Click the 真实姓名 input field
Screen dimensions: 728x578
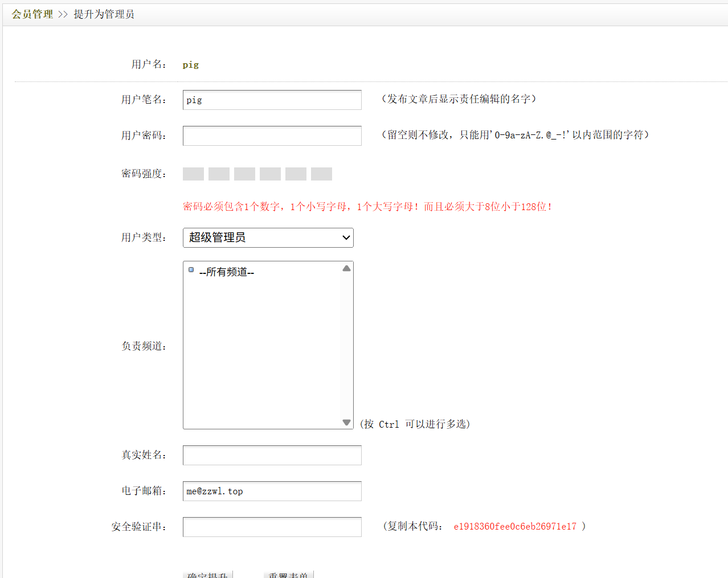(x=272, y=455)
